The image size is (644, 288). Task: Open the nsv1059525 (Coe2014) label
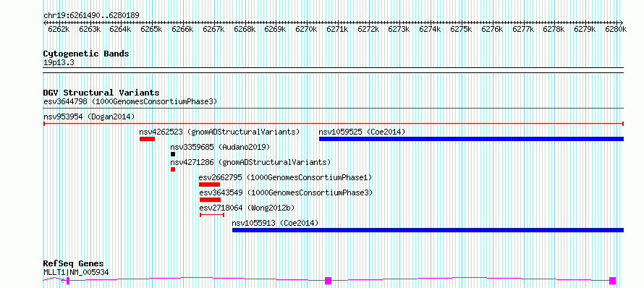pyautogui.click(x=362, y=132)
